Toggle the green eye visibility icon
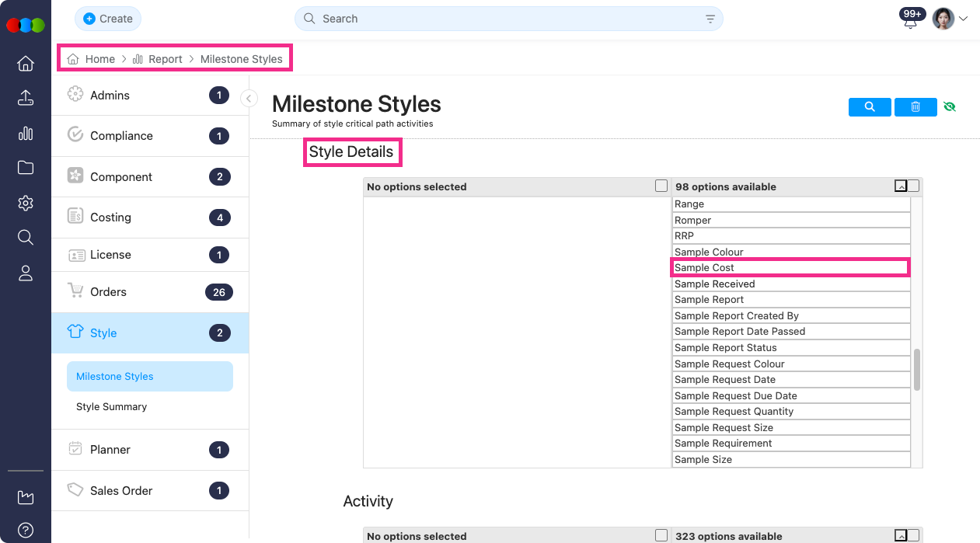 point(949,107)
